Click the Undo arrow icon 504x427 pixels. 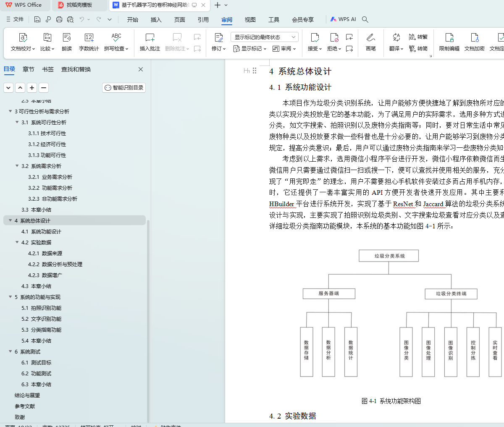[82, 19]
